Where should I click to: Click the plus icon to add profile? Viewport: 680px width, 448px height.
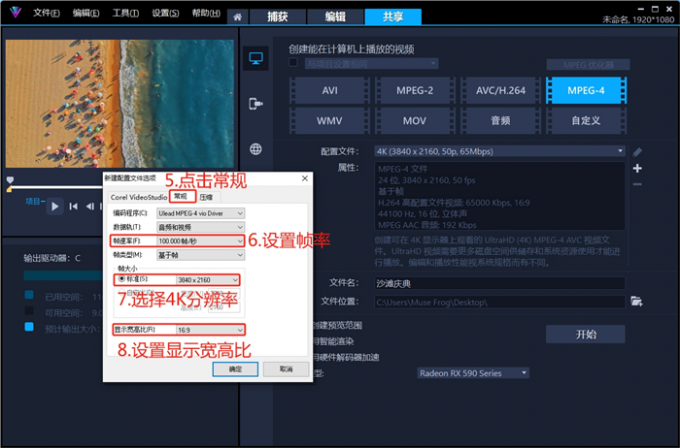637,168
